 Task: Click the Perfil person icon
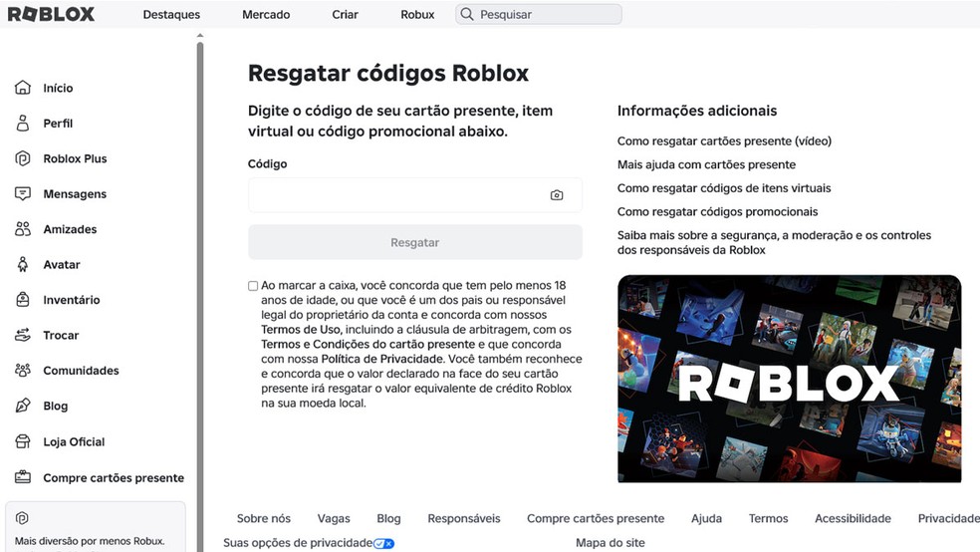[23, 124]
